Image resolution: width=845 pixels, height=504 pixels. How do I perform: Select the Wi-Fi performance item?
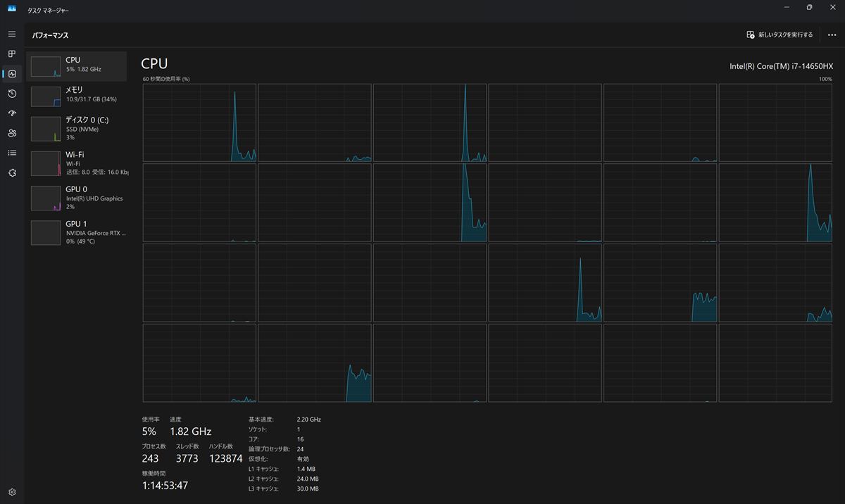pos(77,163)
